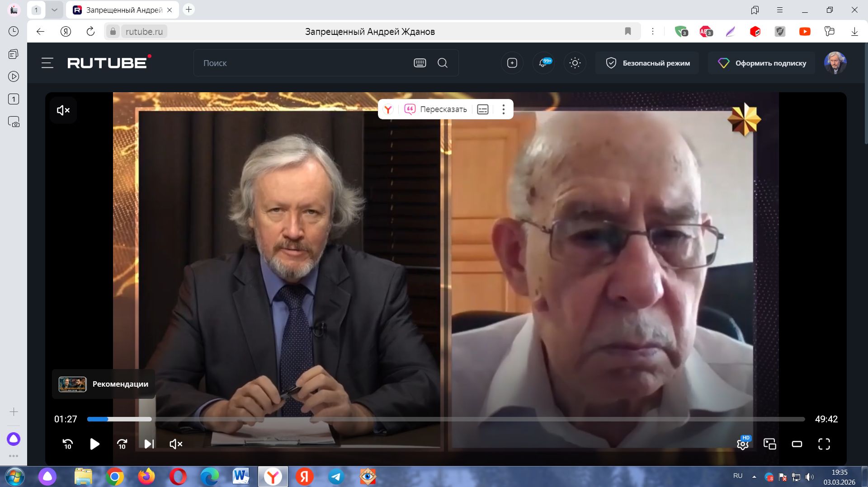
Task: Open tab group number 1
Action: (36, 10)
